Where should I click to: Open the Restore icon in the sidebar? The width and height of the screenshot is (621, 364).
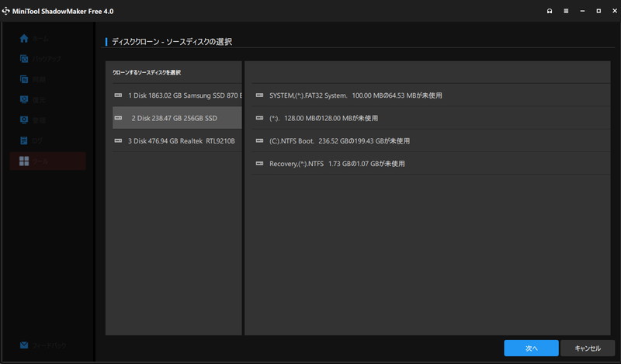coord(24,100)
